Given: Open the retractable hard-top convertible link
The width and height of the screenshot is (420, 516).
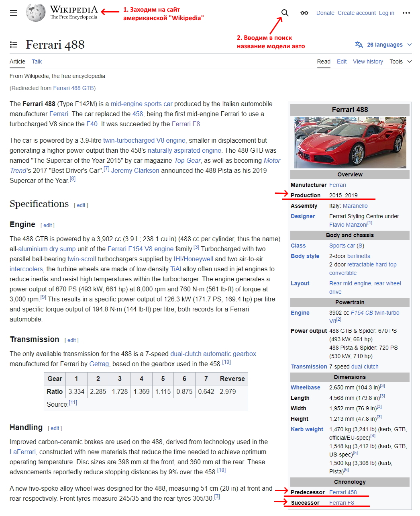Looking at the screenshot, I should point(363,268).
